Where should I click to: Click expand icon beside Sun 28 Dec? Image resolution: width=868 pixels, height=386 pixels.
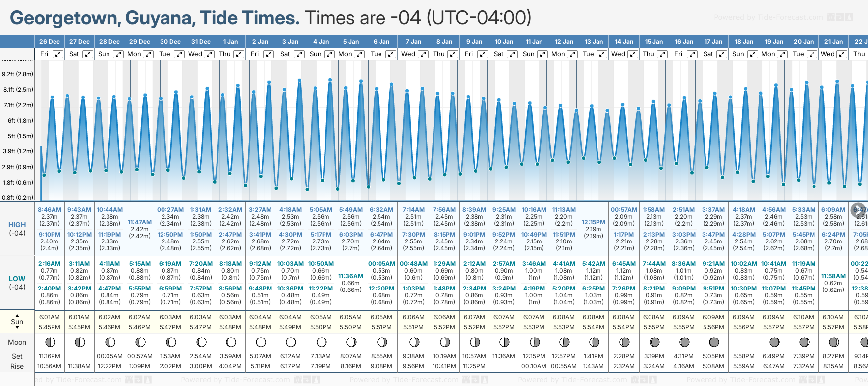(x=118, y=54)
